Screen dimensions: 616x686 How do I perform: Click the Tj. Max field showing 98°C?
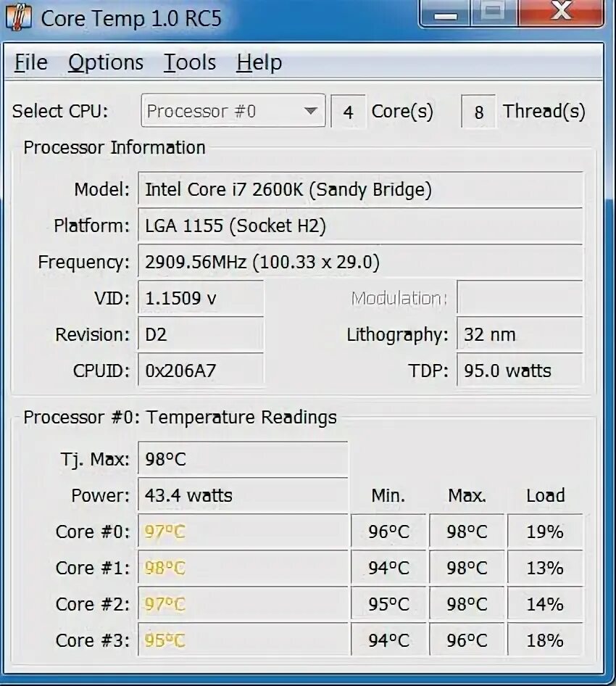(243, 459)
